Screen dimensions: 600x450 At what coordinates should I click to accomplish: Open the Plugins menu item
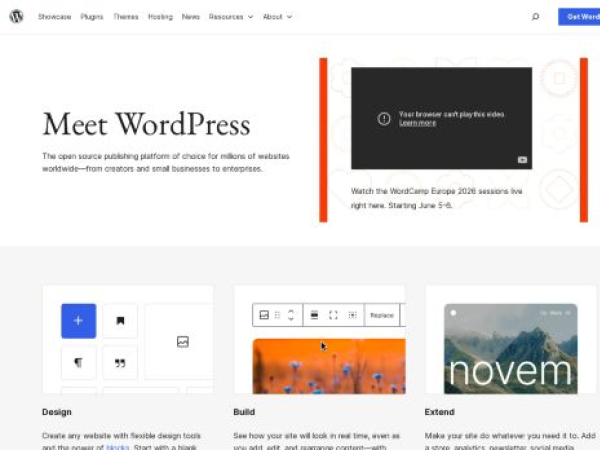(92, 17)
